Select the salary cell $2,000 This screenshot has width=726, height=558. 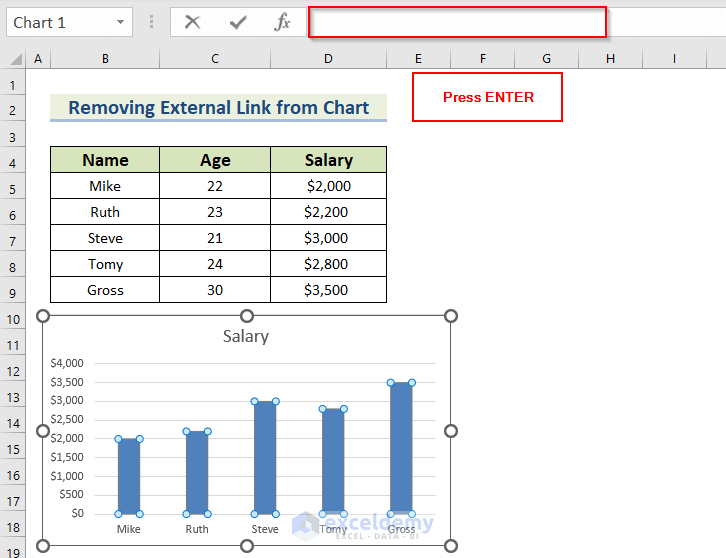click(328, 186)
